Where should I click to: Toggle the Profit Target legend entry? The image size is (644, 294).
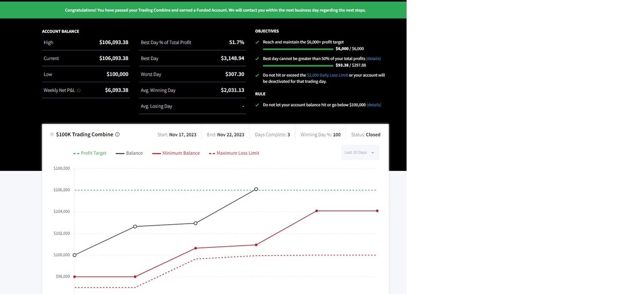click(x=90, y=153)
